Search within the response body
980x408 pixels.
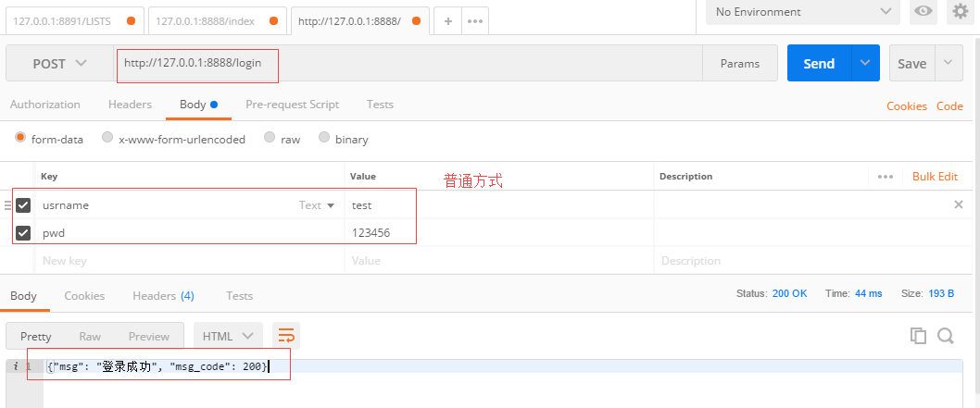tap(946, 336)
